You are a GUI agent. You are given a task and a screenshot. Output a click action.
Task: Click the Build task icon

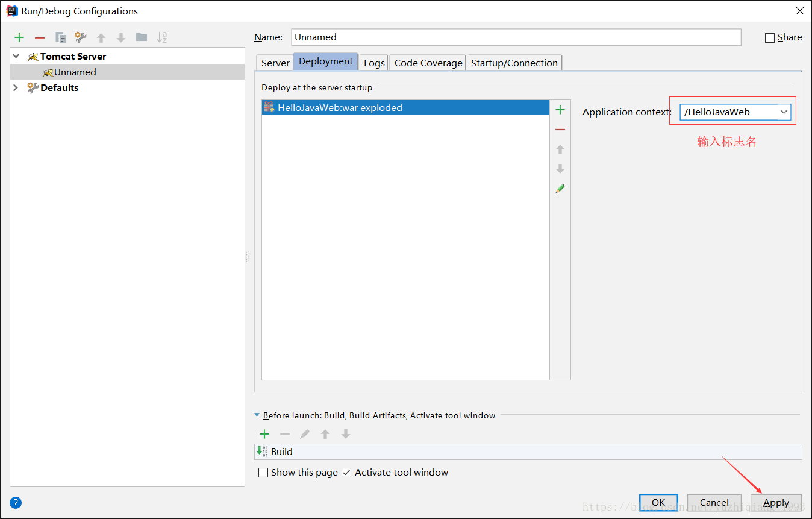tap(263, 451)
